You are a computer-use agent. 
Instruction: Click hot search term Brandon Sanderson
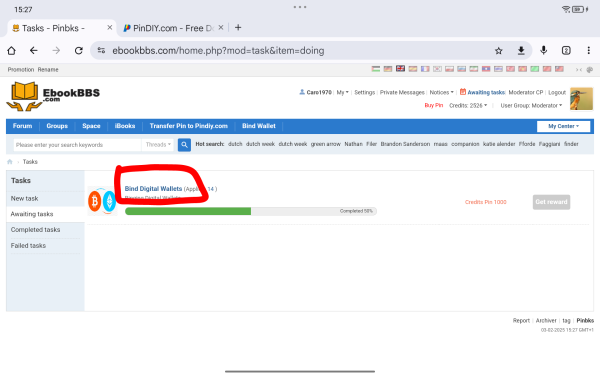[x=405, y=144]
